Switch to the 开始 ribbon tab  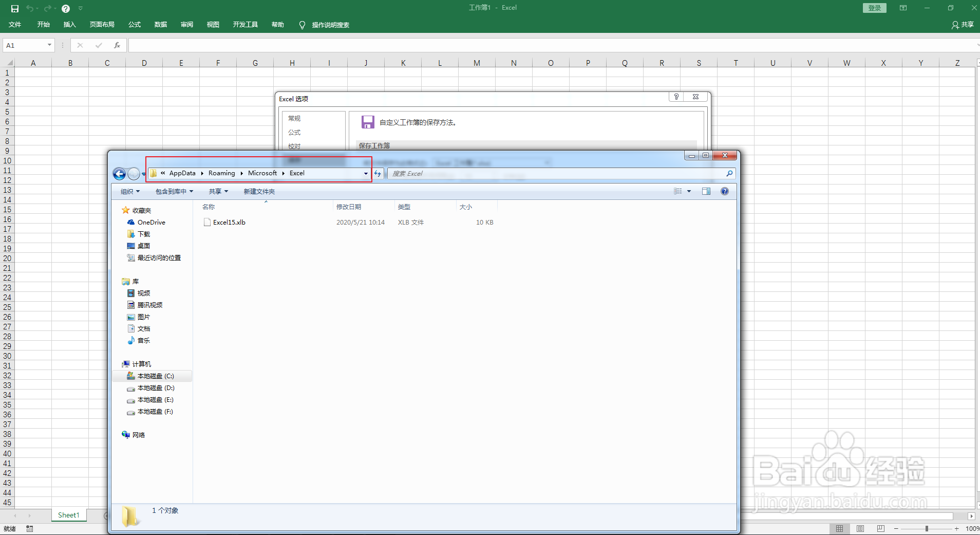point(43,25)
